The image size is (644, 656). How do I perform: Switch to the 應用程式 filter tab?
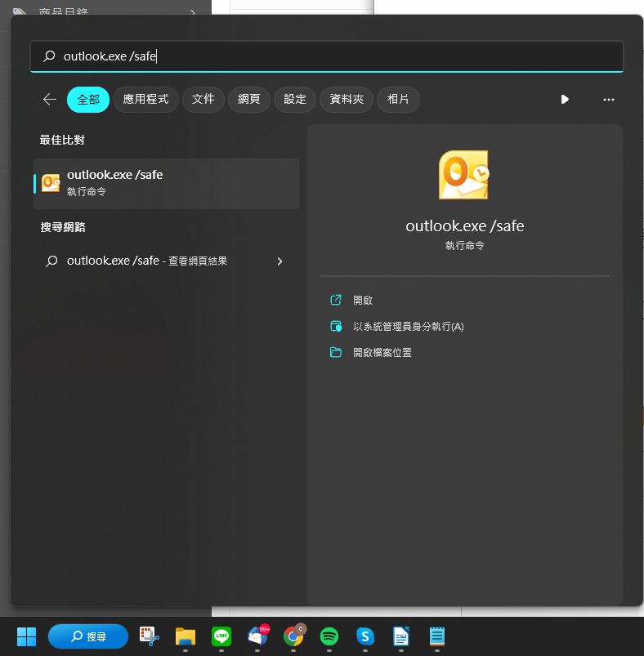(145, 99)
